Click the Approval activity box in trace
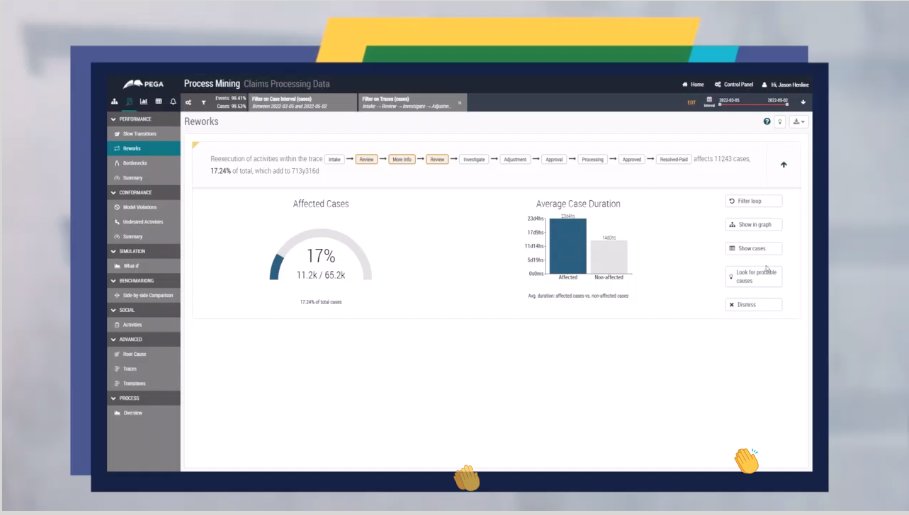The image size is (909, 515). coord(554,159)
